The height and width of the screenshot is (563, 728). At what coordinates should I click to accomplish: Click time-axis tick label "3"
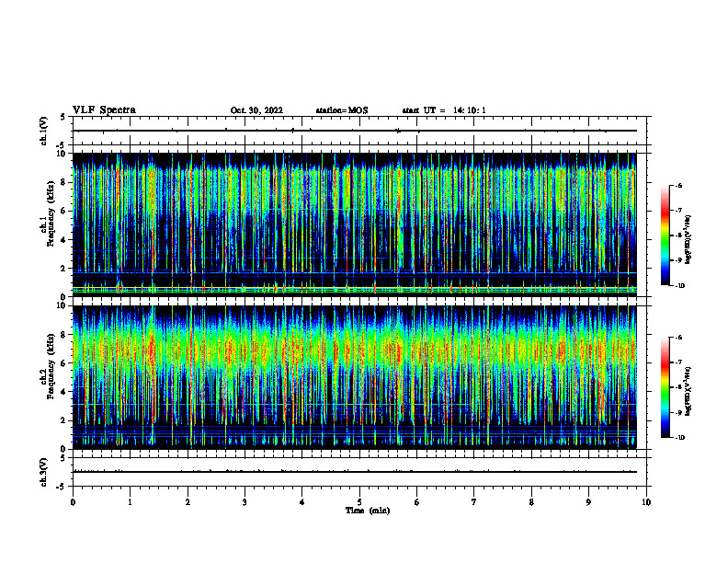[x=245, y=502]
